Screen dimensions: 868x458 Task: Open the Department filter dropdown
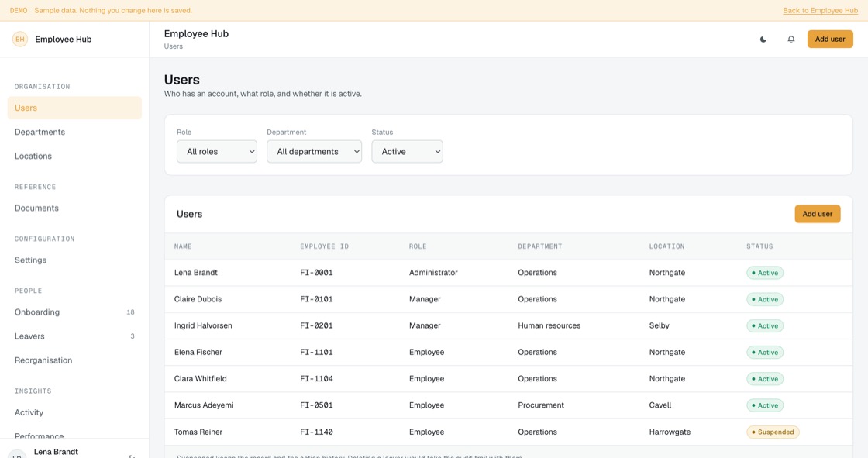(x=314, y=151)
